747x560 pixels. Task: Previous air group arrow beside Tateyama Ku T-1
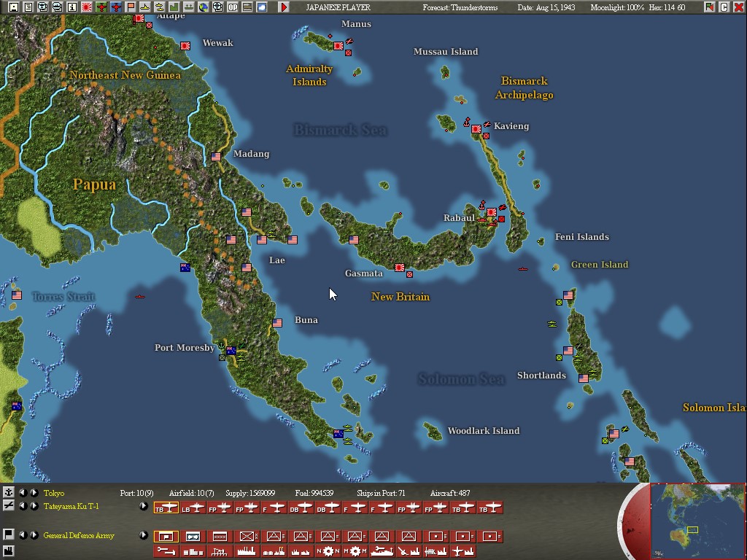tap(23, 506)
